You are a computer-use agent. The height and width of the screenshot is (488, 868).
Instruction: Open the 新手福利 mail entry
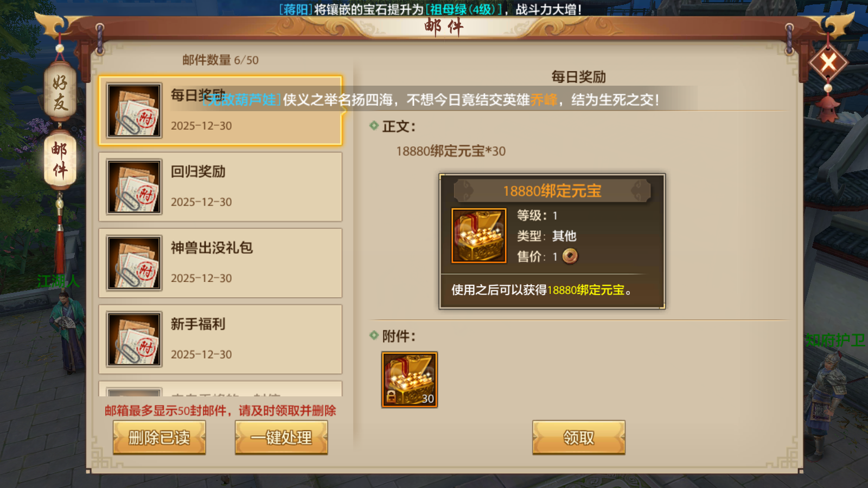pos(220,339)
